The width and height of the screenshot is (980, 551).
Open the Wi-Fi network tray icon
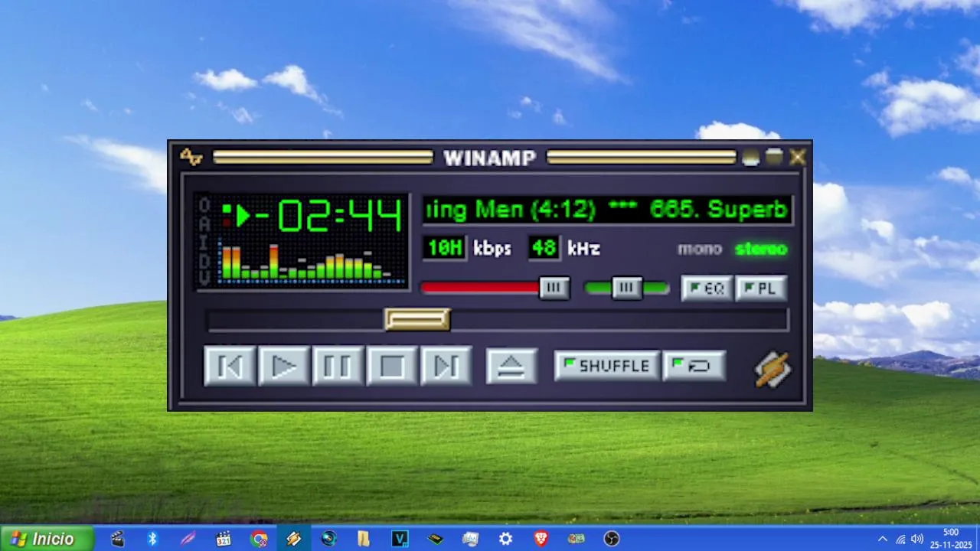pos(900,540)
